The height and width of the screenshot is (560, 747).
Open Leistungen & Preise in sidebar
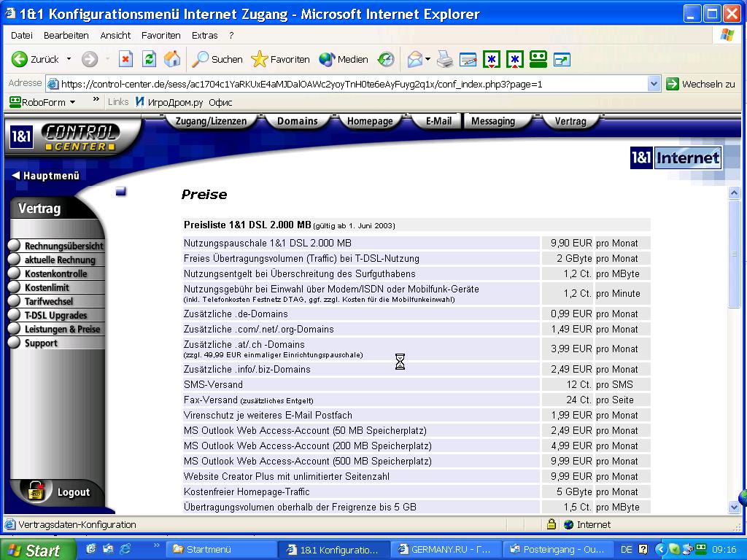point(56,329)
